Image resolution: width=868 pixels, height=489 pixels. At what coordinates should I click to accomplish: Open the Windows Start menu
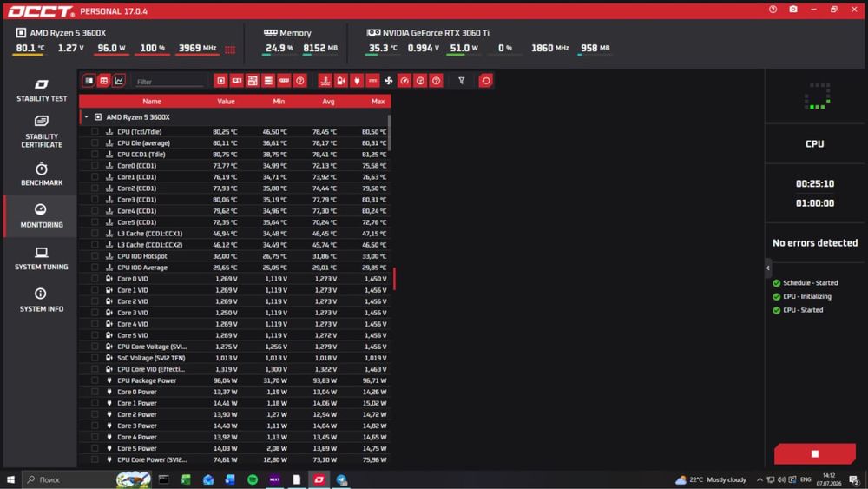10,479
